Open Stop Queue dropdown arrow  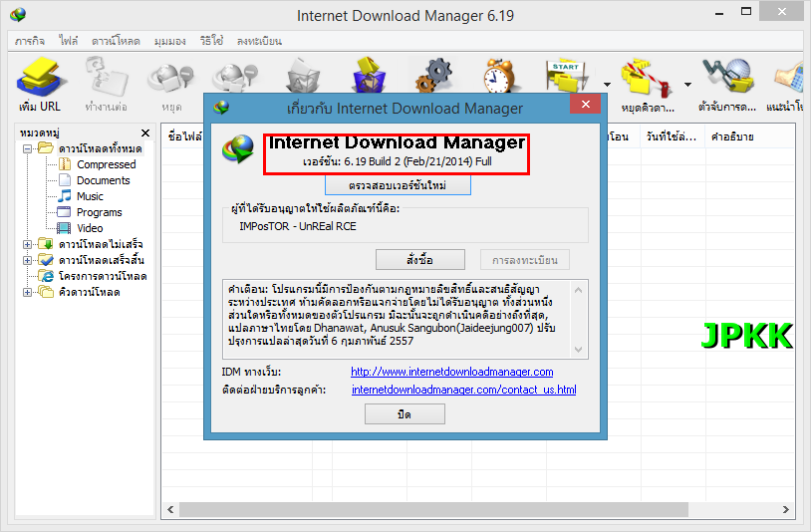pos(687,85)
